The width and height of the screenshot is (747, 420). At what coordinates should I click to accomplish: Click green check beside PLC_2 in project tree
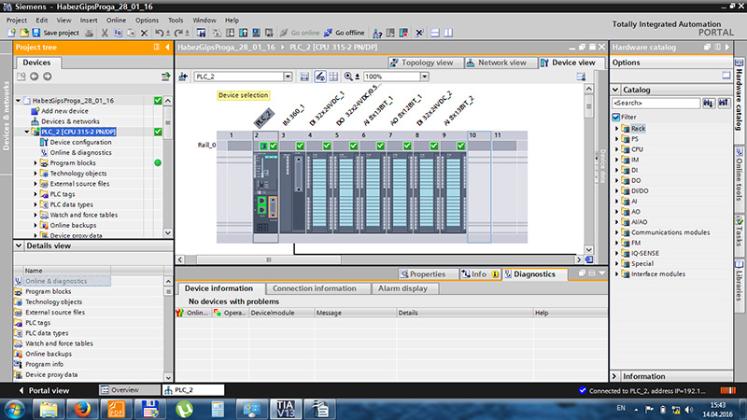158,131
